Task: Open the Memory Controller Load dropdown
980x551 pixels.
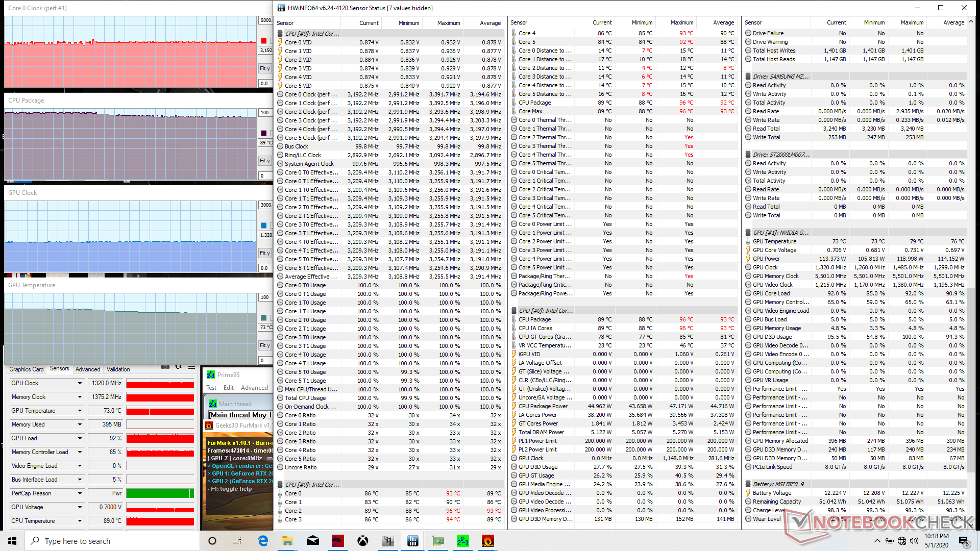Action: (80, 452)
